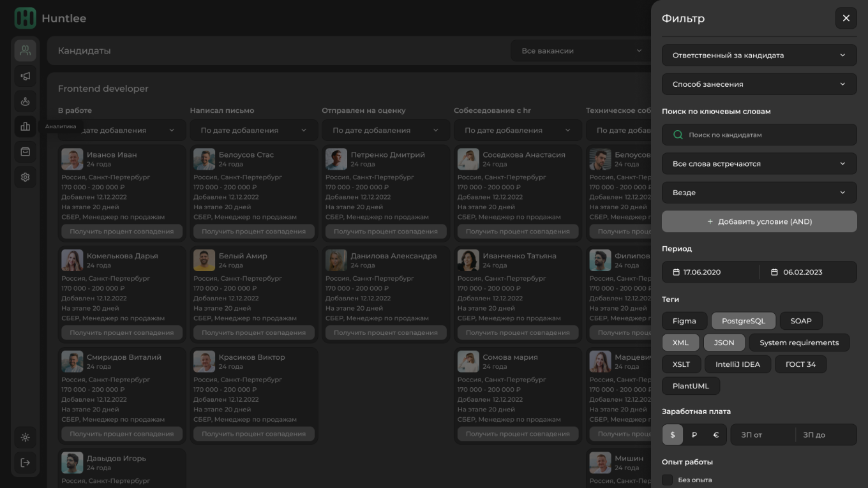Click the period end date 06.02.2023

[x=802, y=272]
